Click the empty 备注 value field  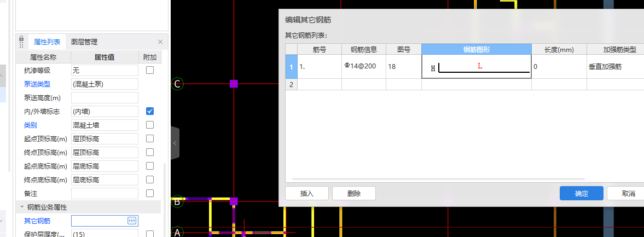tap(105, 193)
